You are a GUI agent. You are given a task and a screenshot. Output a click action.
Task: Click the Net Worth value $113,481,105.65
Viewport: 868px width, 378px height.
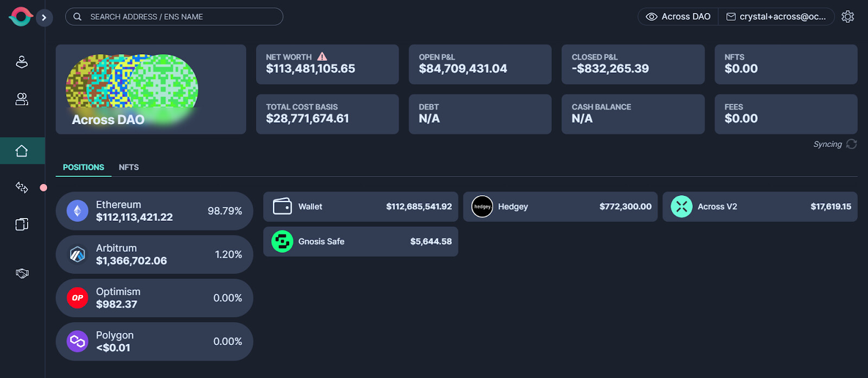pos(311,69)
